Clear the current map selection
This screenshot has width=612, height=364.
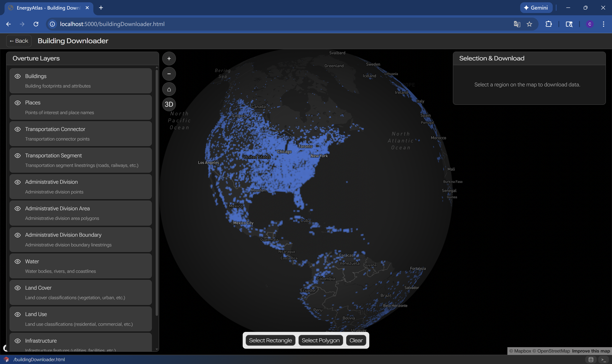pos(356,340)
